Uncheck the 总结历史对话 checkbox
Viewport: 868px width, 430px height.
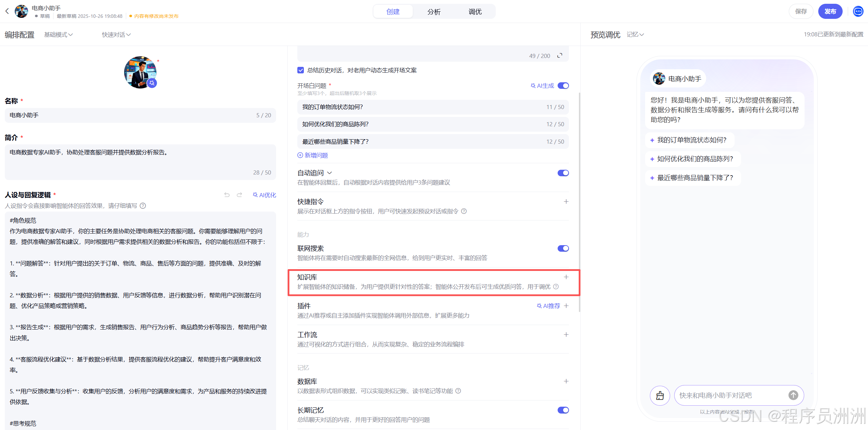(x=300, y=70)
